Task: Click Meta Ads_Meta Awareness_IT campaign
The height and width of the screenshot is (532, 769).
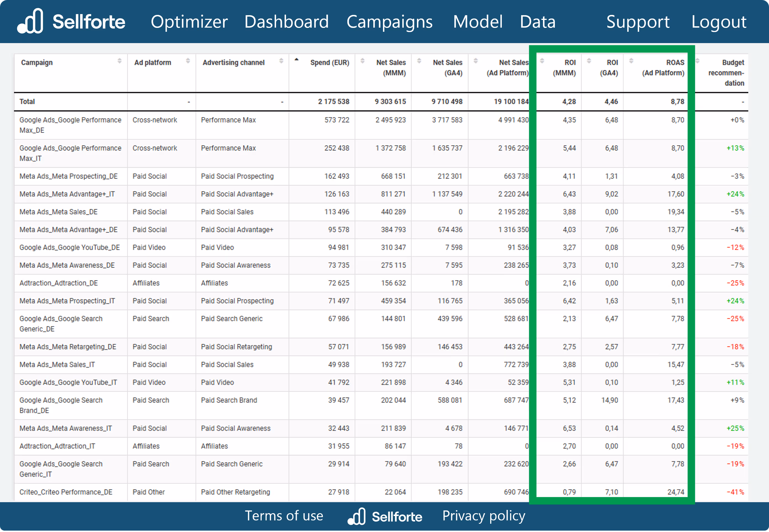Action: click(x=66, y=429)
